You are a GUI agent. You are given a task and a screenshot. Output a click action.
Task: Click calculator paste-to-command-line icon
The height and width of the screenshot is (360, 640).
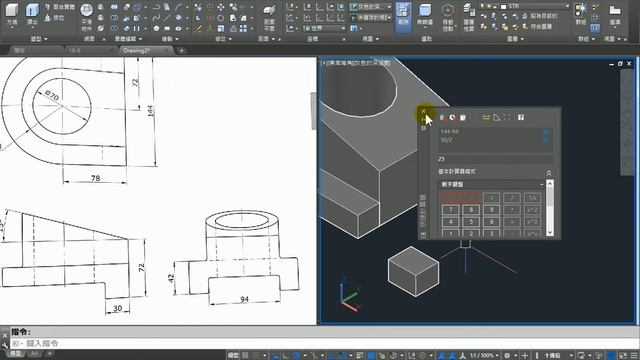click(462, 118)
